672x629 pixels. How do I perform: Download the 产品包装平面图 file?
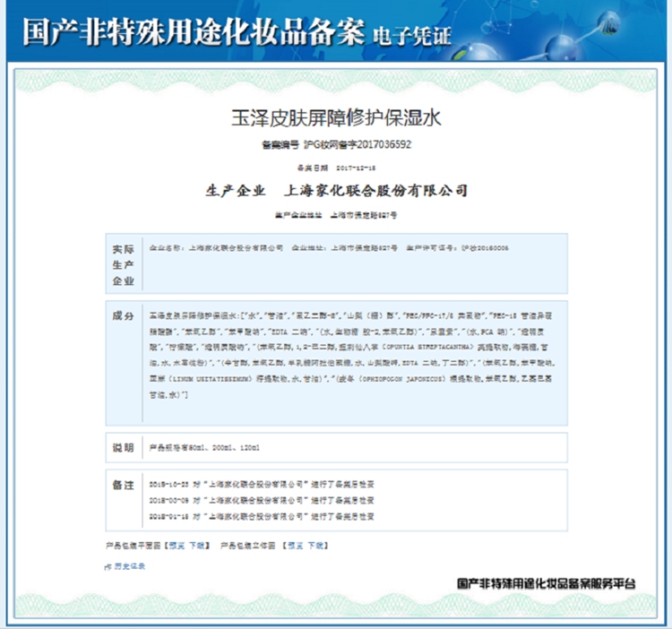coord(197,545)
